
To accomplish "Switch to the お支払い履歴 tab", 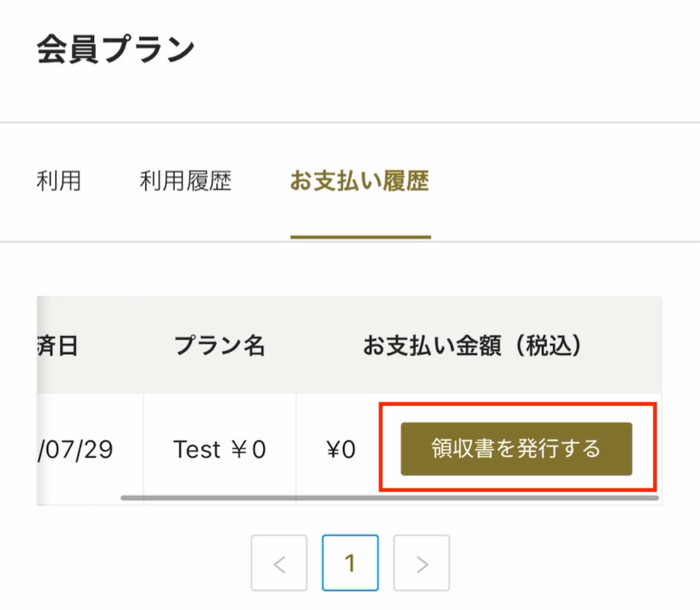I will point(360,181).
